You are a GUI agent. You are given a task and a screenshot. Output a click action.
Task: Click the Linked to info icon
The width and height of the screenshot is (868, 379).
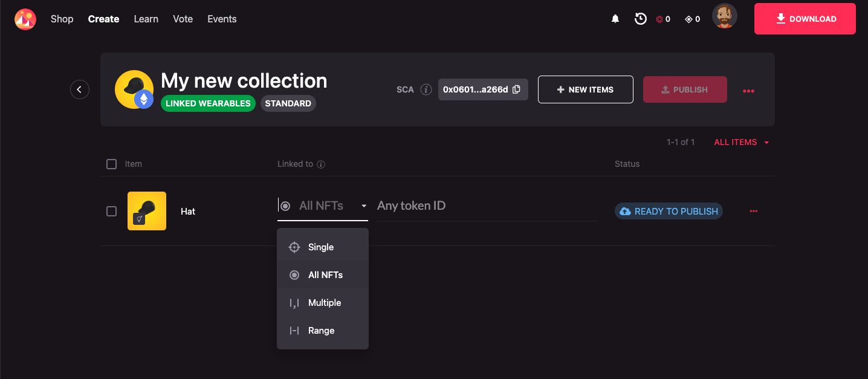click(x=322, y=164)
